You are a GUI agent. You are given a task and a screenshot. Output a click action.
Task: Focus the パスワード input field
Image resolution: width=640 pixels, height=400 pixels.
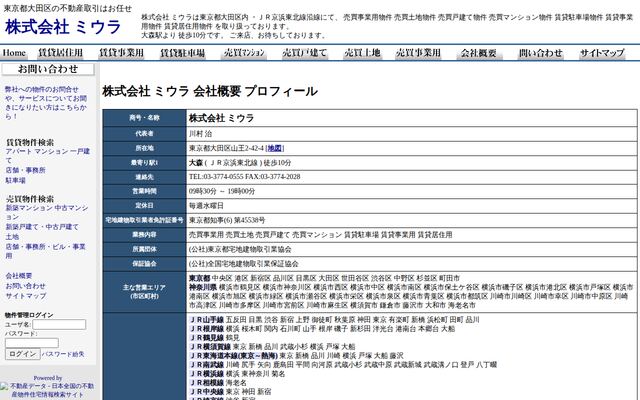click(x=31, y=343)
